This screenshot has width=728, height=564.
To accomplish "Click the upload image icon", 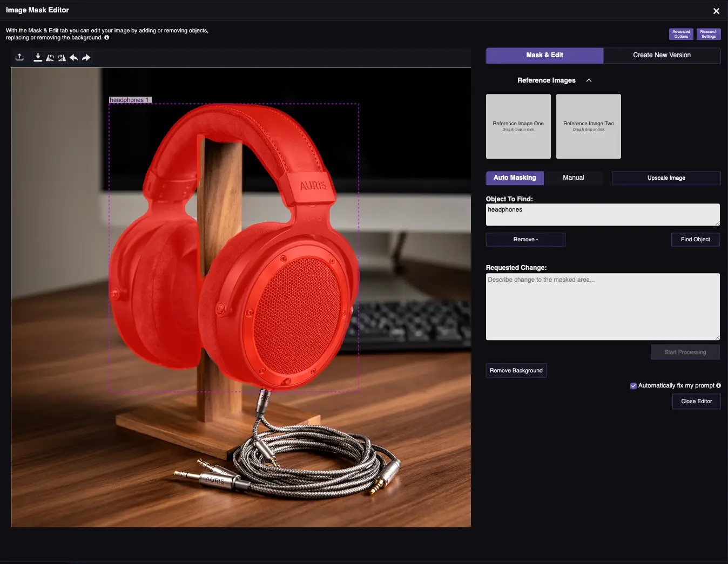I will [x=19, y=57].
